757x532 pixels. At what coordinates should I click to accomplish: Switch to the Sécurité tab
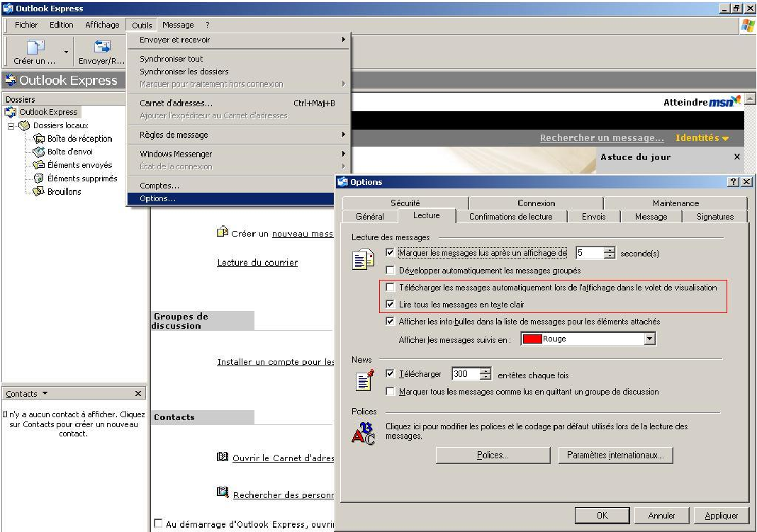coord(405,203)
